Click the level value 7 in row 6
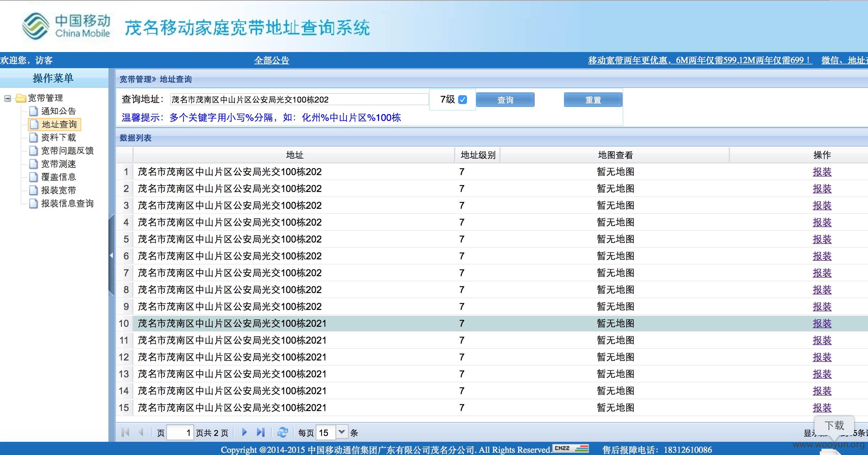 (x=462, y=256)
